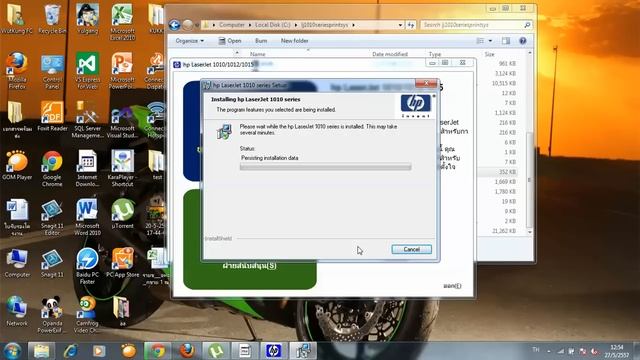
Task: Open Internet Explorer from taskbar
Action: point(71,351)
